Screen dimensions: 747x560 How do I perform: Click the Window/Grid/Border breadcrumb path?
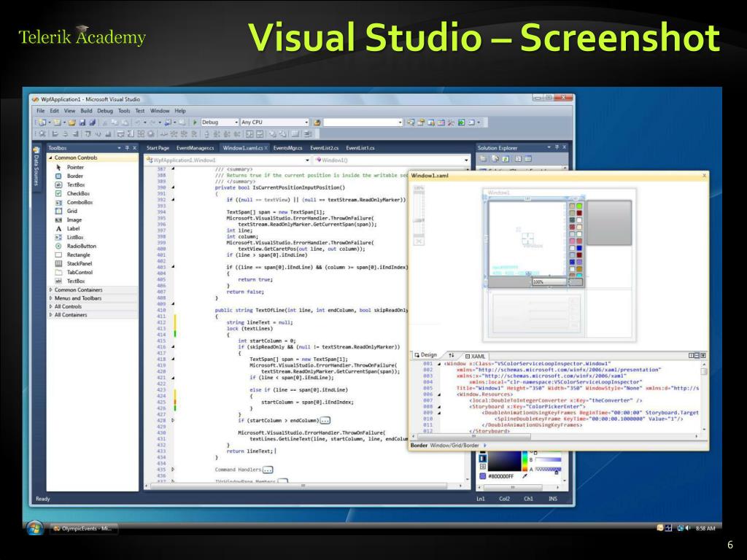click(x=454, y=446)
